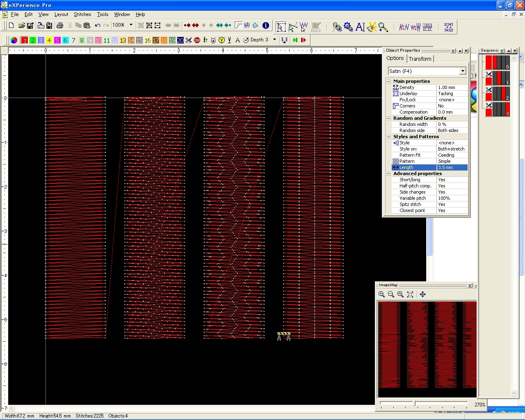This screenshot has width=525, height=420.
Task: Switch to the Options tab
Action: pyautogui.click(x=395, y=58)
